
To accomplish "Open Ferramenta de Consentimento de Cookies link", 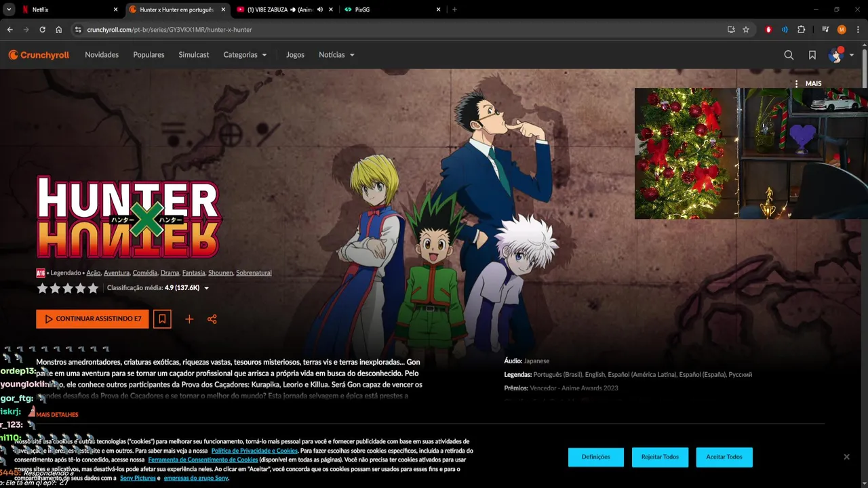I will pos(203,460).
